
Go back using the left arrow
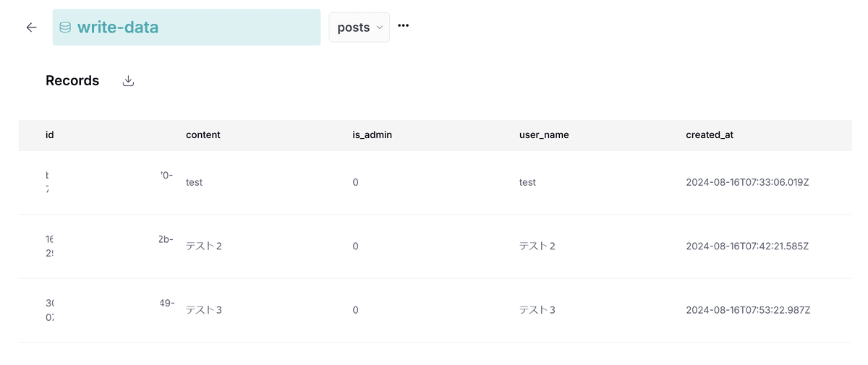pos(31,27)
